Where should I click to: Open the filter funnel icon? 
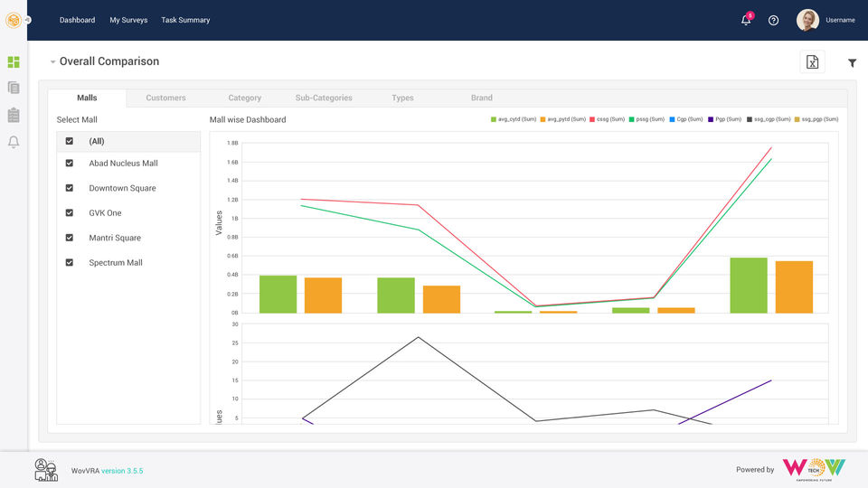tap(853, 63)
